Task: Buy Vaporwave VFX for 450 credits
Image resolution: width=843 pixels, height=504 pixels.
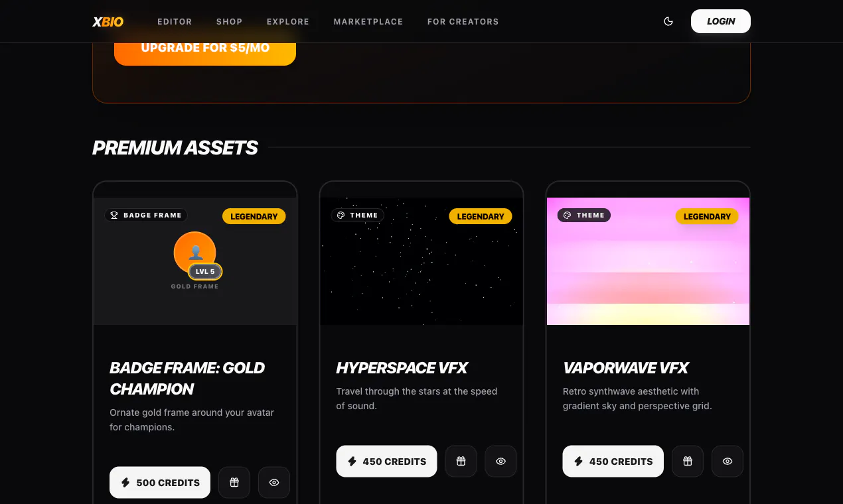Action: point(613,462)
